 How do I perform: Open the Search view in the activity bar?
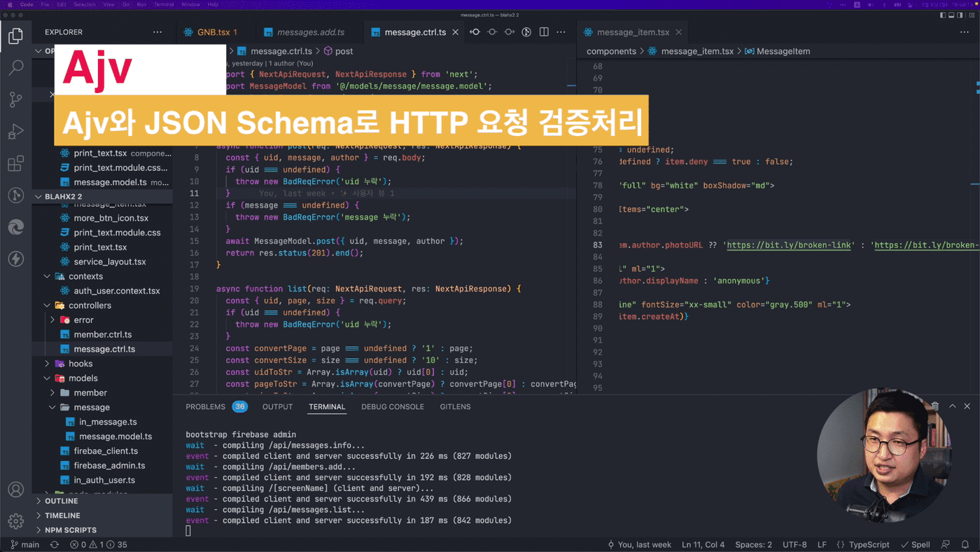click(15, 68)
